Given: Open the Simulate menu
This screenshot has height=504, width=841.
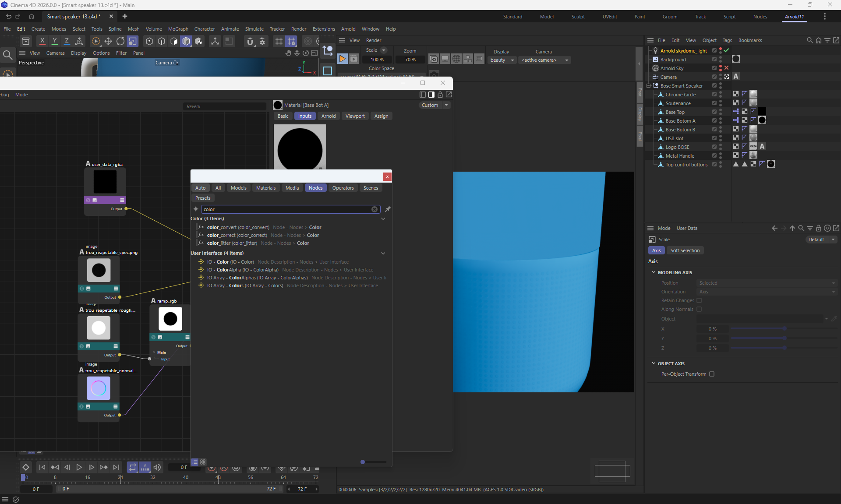Looking at the screenshot, I should click(254, 29).
